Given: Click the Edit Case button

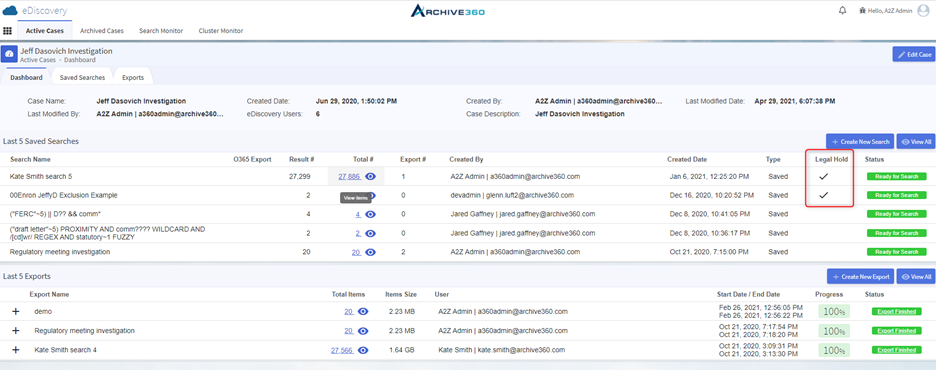Looking at the screenshot, I should (x=913, y=54).
